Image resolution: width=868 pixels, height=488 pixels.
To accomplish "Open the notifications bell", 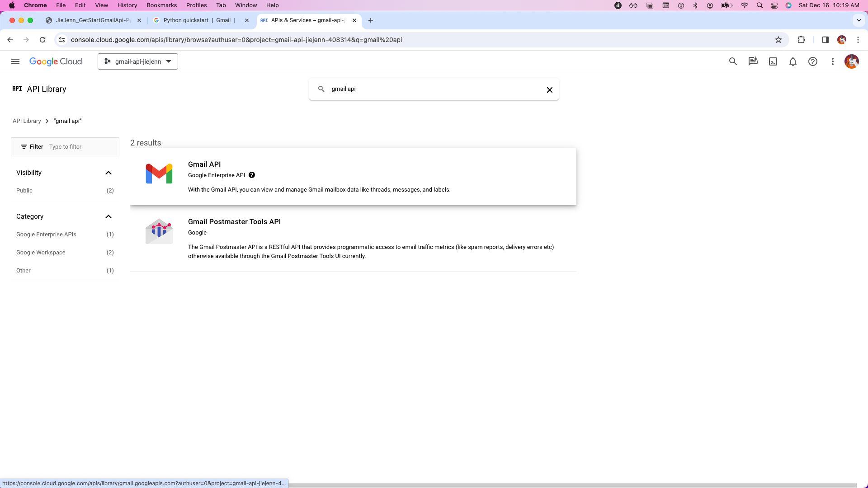I will click(793, 61).
